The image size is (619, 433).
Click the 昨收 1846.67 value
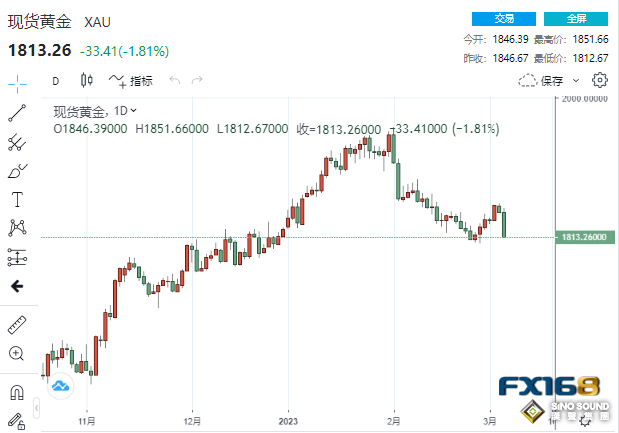point(510,58)
